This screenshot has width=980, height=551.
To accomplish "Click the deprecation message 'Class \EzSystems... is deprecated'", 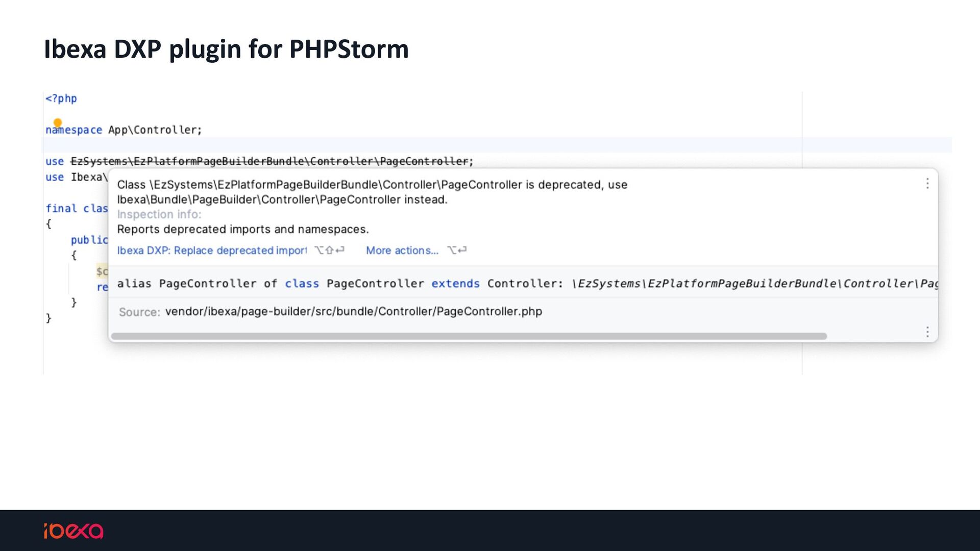I will pos(372,192).
